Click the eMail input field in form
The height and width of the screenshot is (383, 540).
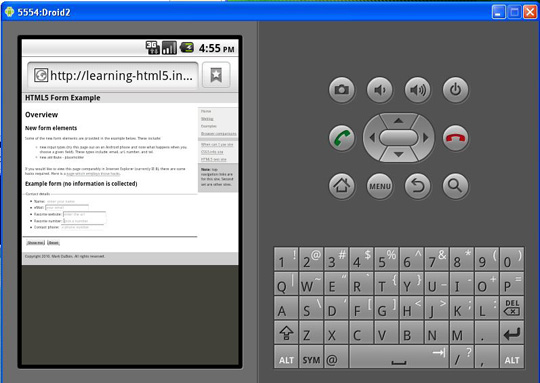point(67,207)
